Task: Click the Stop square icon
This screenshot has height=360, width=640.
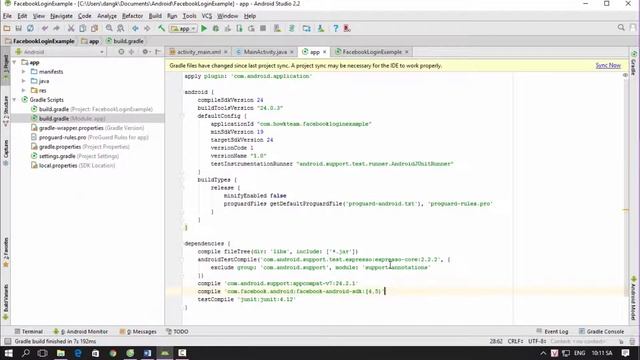Action: [x=263, y=29]
